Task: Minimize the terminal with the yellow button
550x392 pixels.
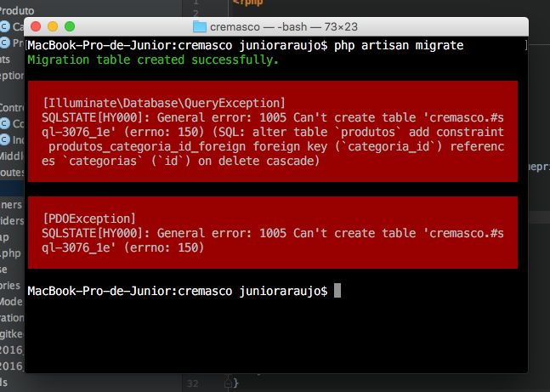Action: click(x=53, y=26)
